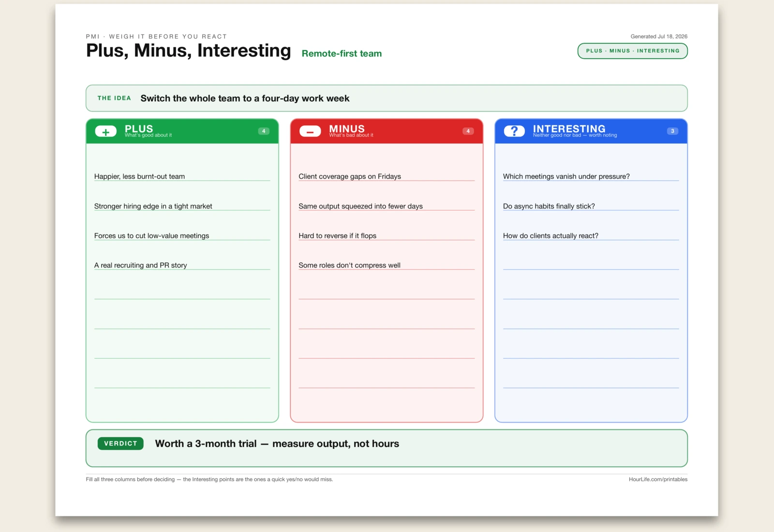Select 'Happier, less burnt-out team' entry

139,177
